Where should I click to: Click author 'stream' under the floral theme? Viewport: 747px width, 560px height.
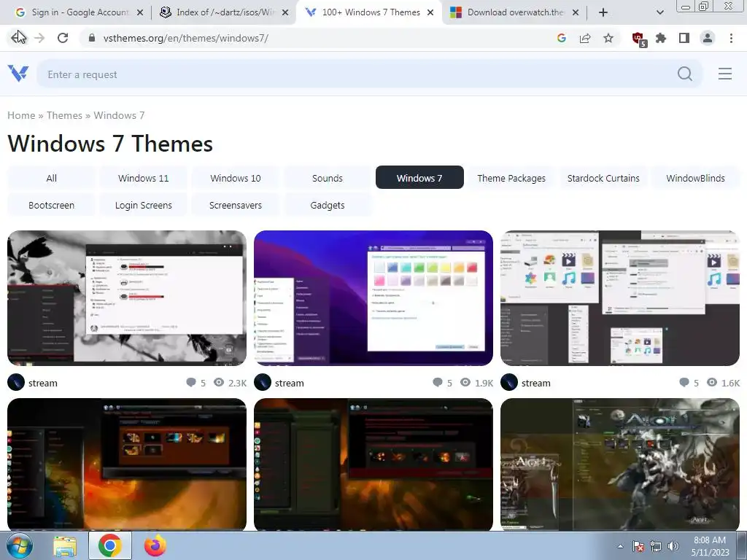[43, 383]
